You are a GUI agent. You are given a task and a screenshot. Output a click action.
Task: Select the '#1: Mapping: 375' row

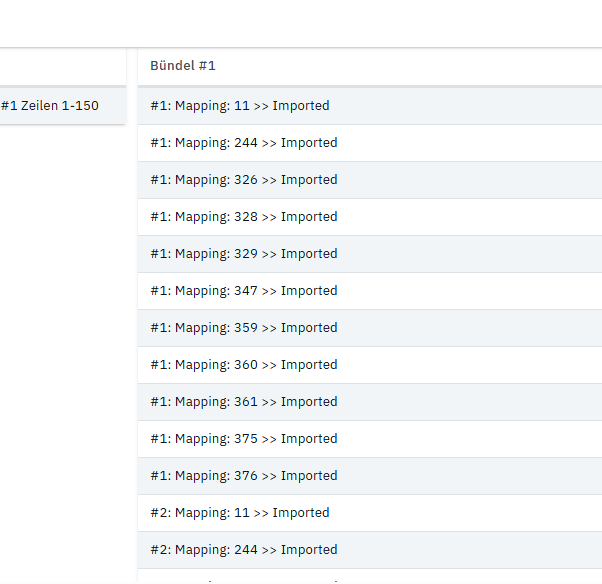pyautogui.click(x=244, y=439)
